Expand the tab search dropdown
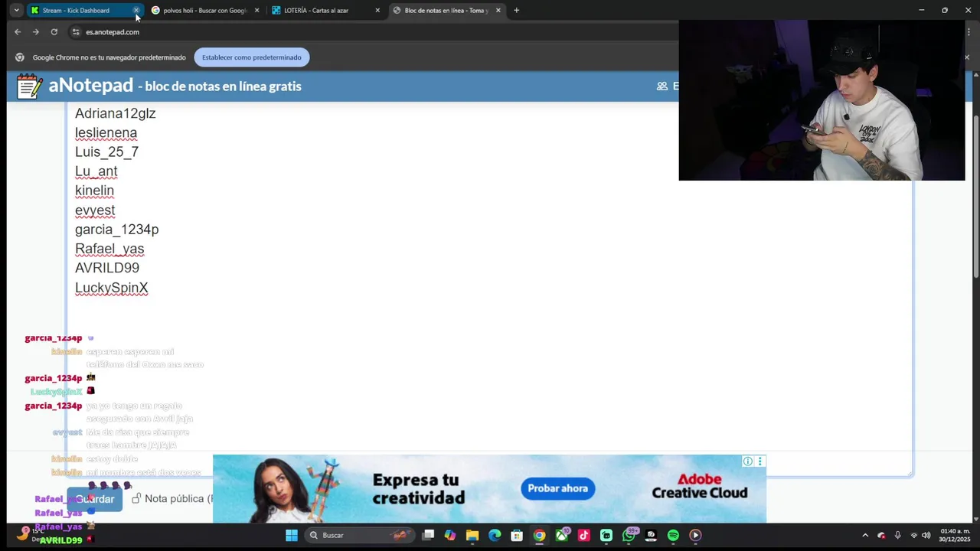The width and height of the screenshot is (980, 551). (x=16, y=11)
